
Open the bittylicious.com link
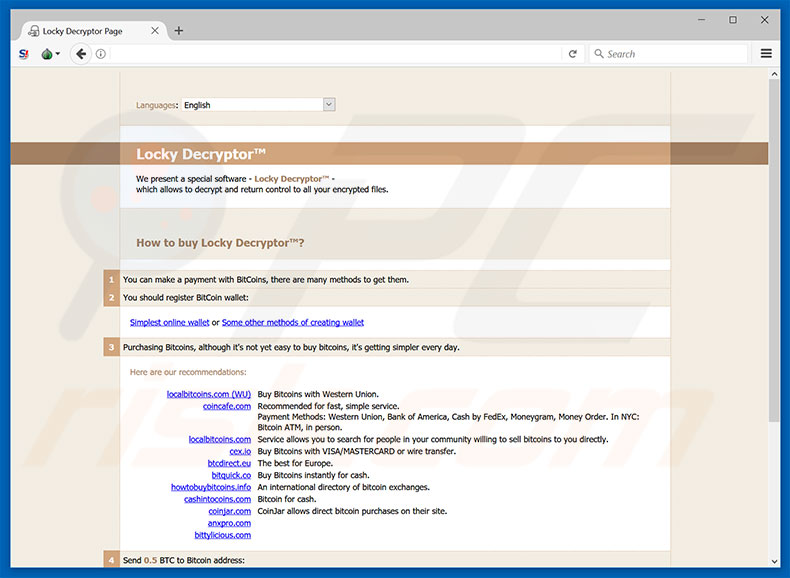[x=223, y=535]
